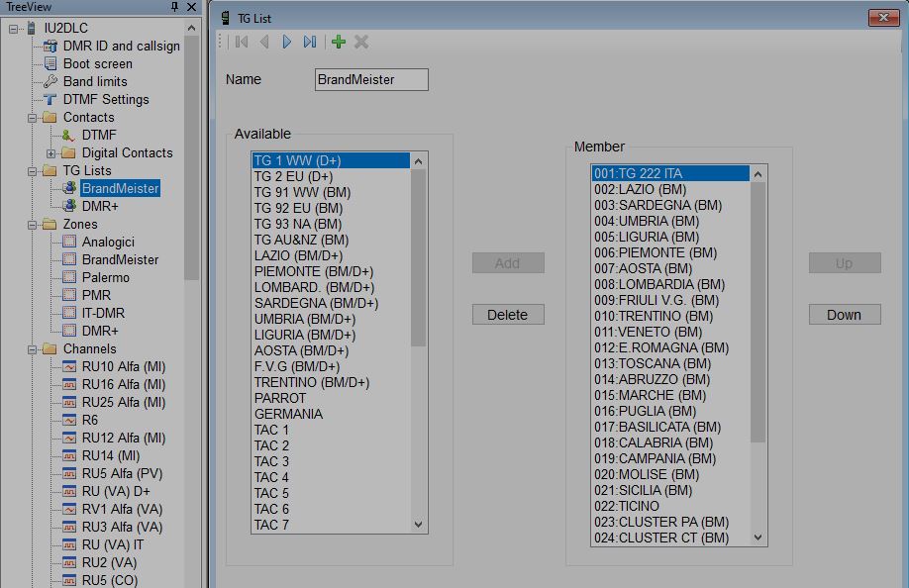This screenshot has height=588, width=909.
Task: Select TG 91 WW (BM) in Available list
Action: click(331, 192)
